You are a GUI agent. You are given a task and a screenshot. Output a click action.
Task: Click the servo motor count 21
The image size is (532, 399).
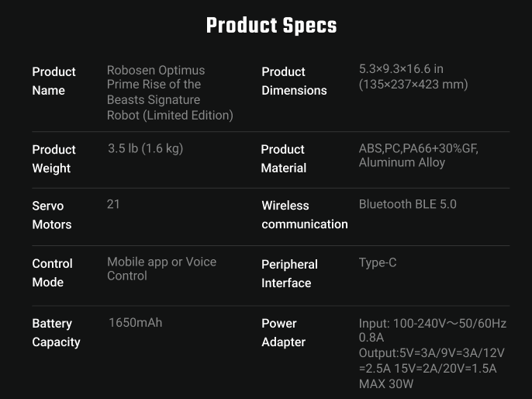113,204
